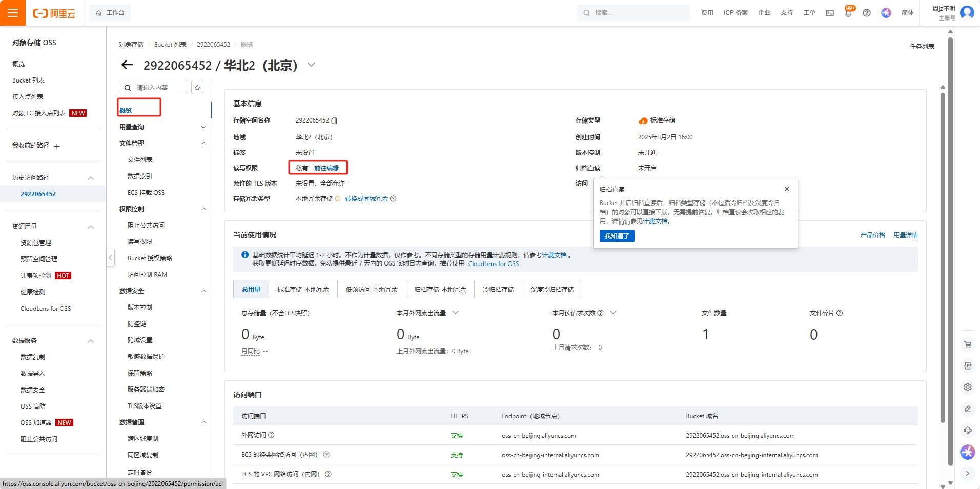Screen dimensions: 980x489
Task: Open the Cloud Shell terminal icon
Action: pos(829,13)
